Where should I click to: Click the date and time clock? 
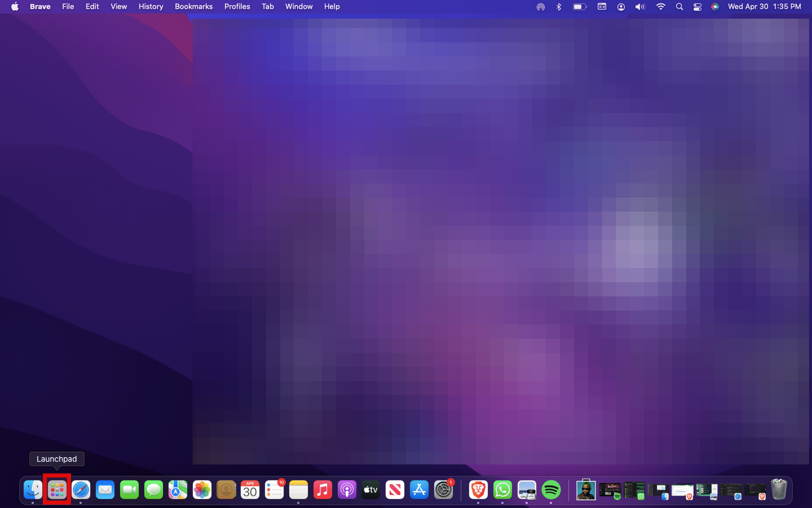(x=764, y=7)
